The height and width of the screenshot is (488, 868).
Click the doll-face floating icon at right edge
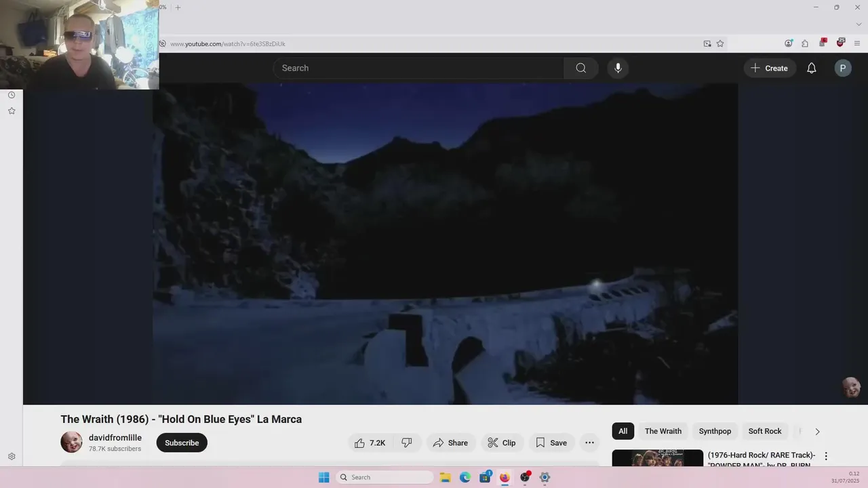[x=851, y=387]
